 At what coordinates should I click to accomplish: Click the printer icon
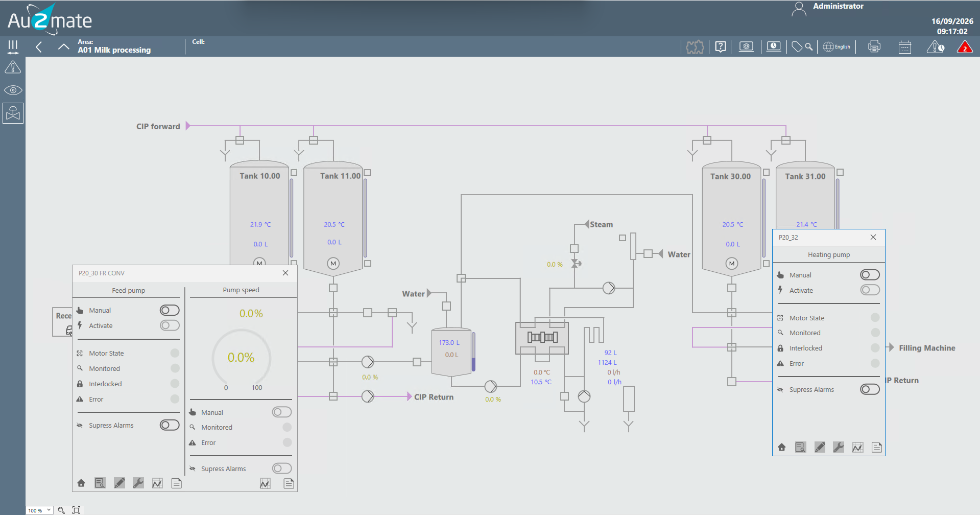click(874, 47)
